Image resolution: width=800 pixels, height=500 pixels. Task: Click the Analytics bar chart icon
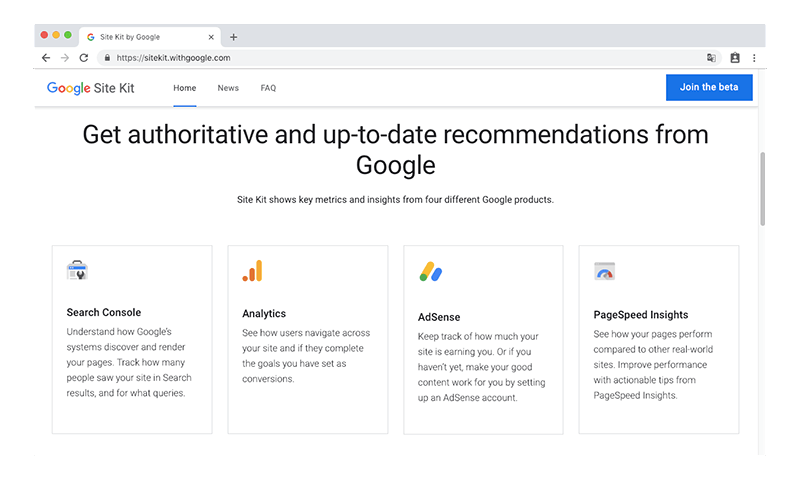253,271
